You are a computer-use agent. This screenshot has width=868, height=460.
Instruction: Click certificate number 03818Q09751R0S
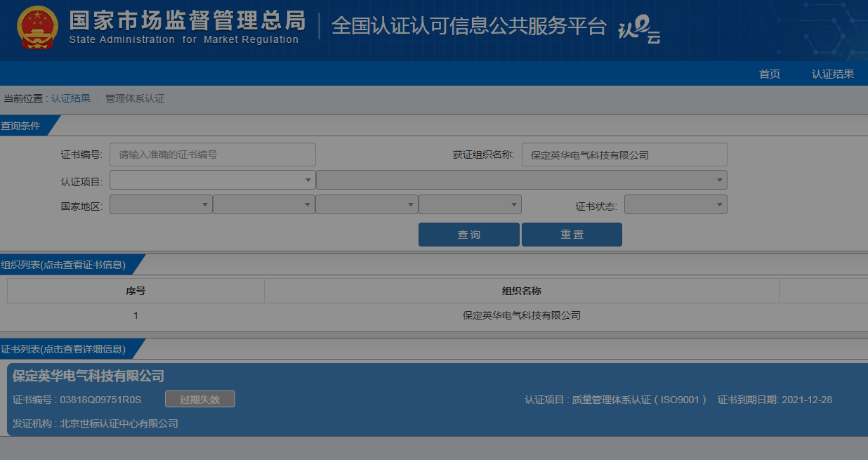(x=101, y=400)
